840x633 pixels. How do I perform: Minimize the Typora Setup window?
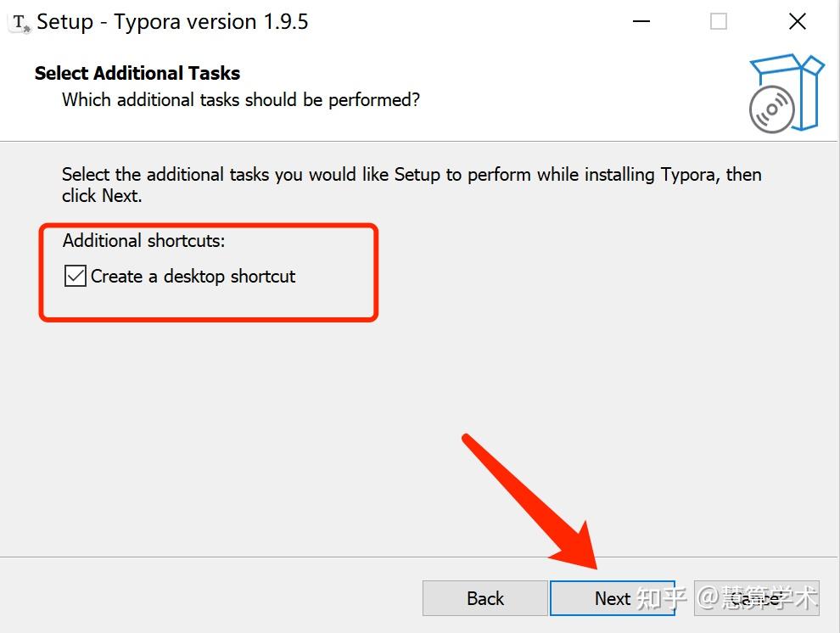coord(641,22)
